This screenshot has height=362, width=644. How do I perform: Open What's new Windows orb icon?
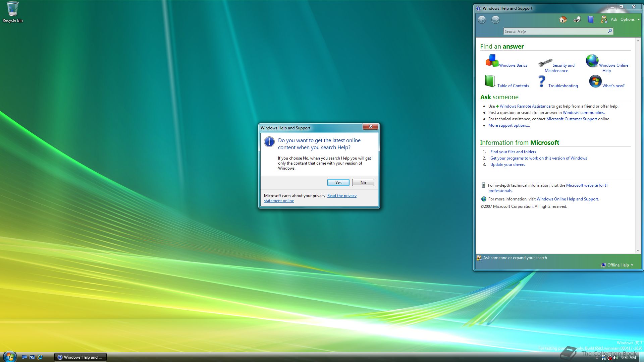pos(595,81)
